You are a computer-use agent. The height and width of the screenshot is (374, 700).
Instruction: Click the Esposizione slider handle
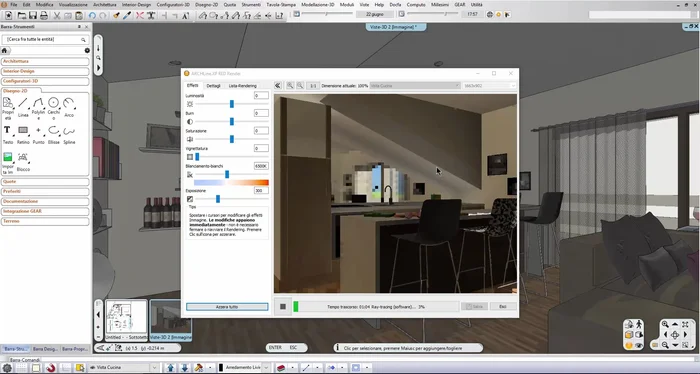pyautogui.click(x=218, y=199)
